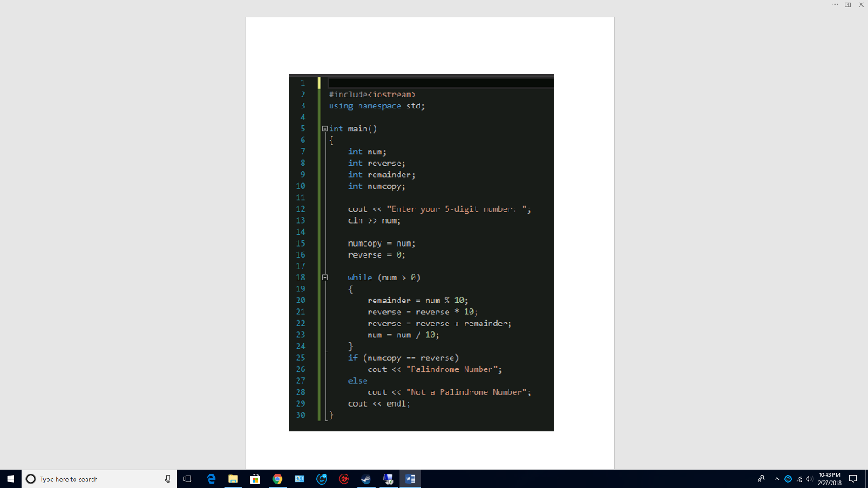Open the Action Center notification panel
The width and height of the screenshot is (868, 488).
[x=855, y=478]
